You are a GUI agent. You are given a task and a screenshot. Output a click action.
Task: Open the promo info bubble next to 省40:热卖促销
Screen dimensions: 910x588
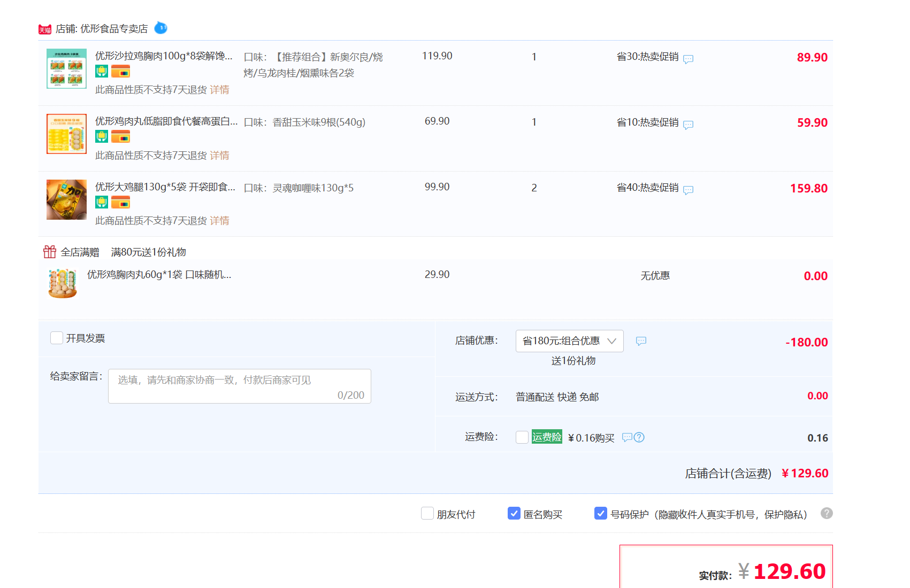(689, 190)
